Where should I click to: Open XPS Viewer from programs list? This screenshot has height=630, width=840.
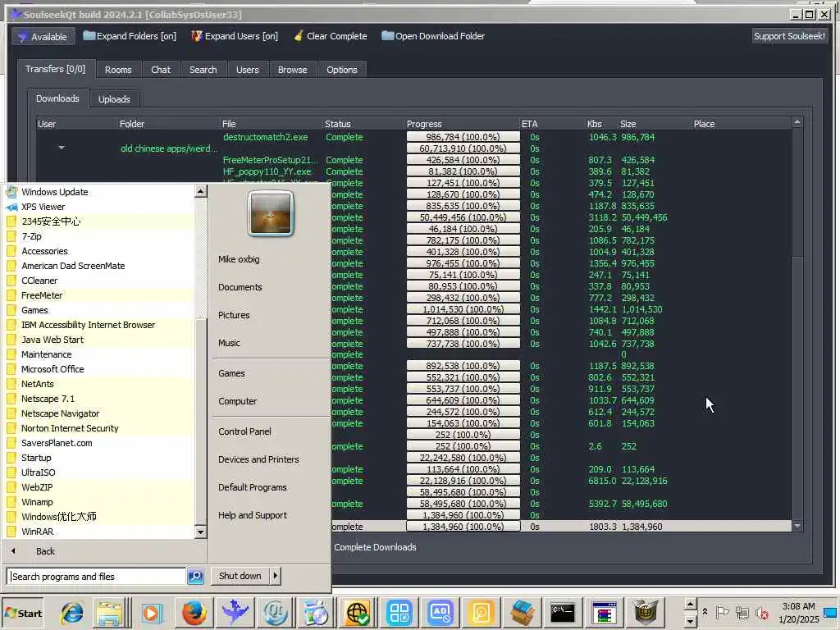43,207
